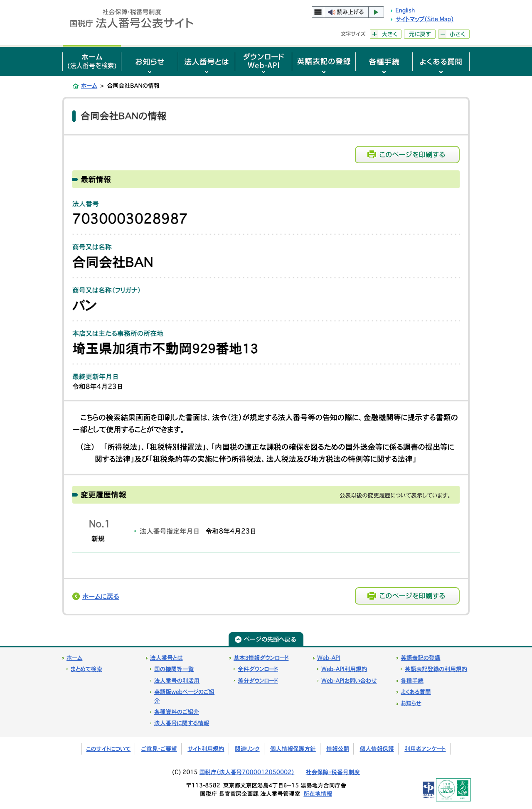The width and height of the screenshot is (532, 809).
Task: Click the JIS Q 27001 JACO badge
Action: pos(446,789)
